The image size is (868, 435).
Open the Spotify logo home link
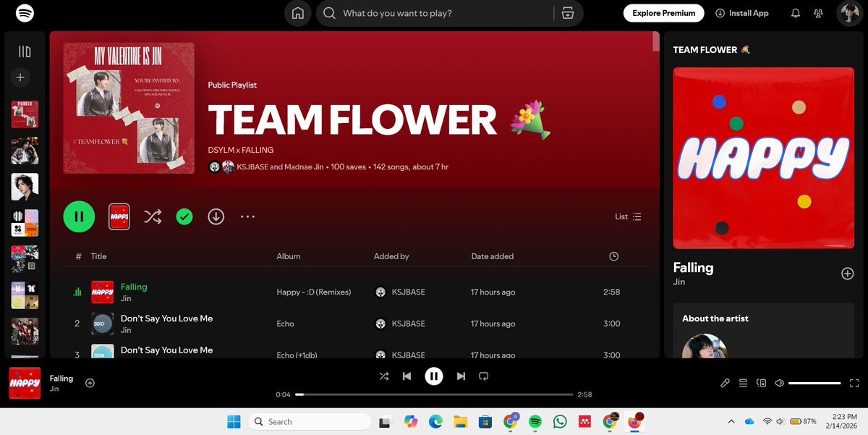24,13
